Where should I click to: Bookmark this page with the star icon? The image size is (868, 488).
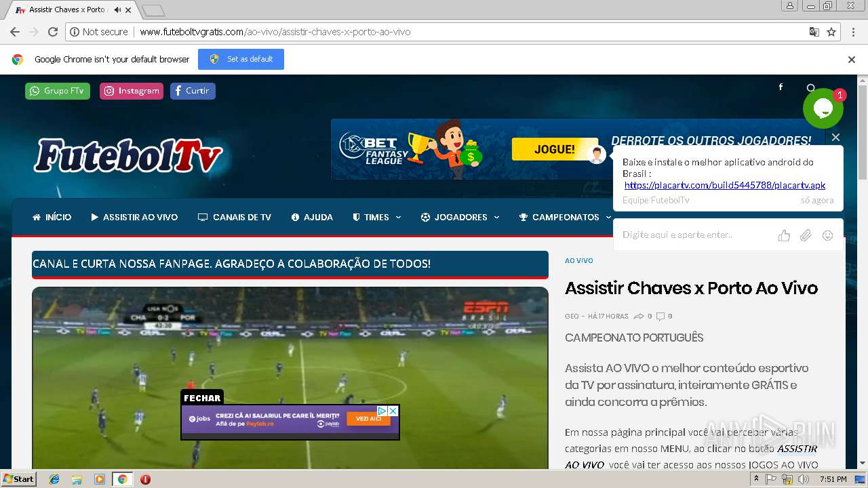pos(831,32)
